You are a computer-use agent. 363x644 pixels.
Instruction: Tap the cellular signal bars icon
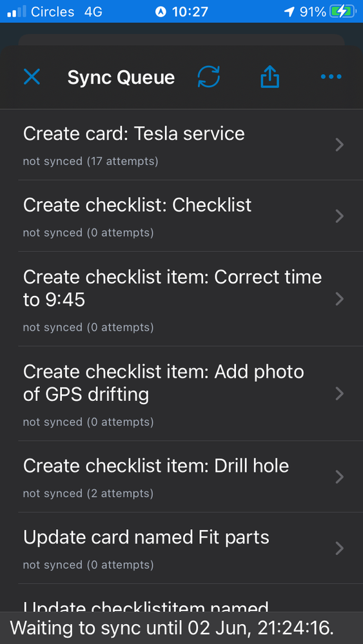pyautogui.click(x=17, y=12)
